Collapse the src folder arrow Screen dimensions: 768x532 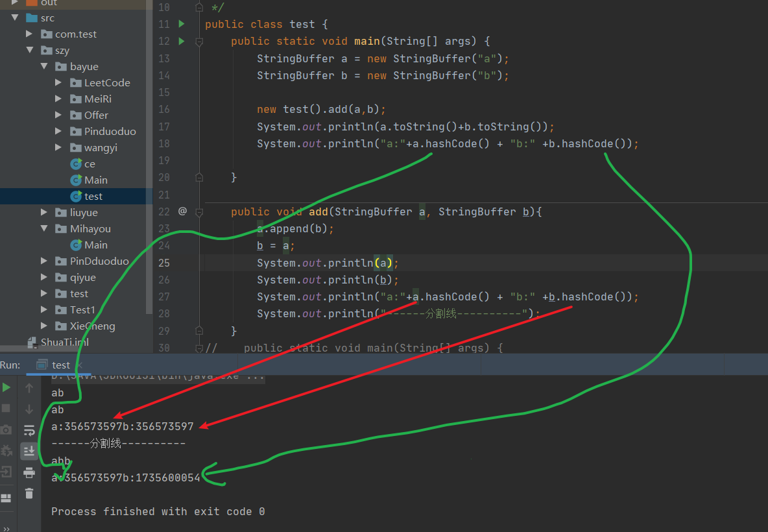(x=15, y=18)
